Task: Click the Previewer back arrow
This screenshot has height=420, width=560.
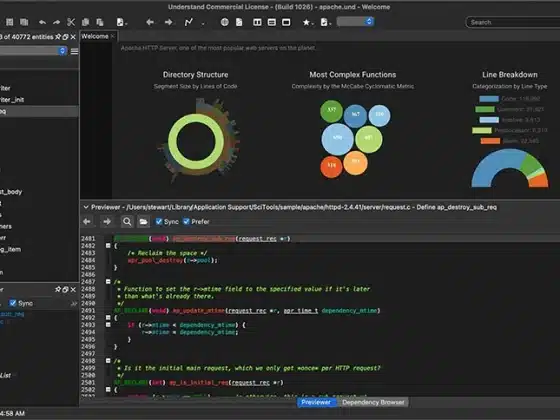Action: [x=87, y=222]
